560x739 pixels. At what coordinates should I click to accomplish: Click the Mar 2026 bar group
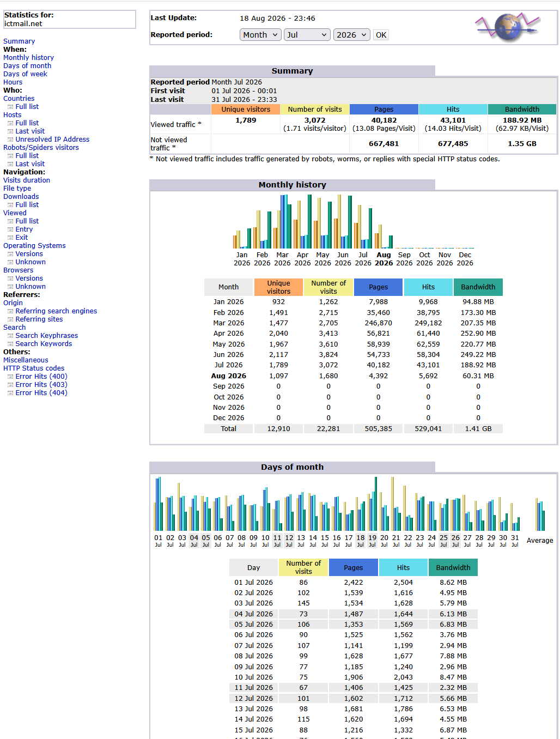282,221
